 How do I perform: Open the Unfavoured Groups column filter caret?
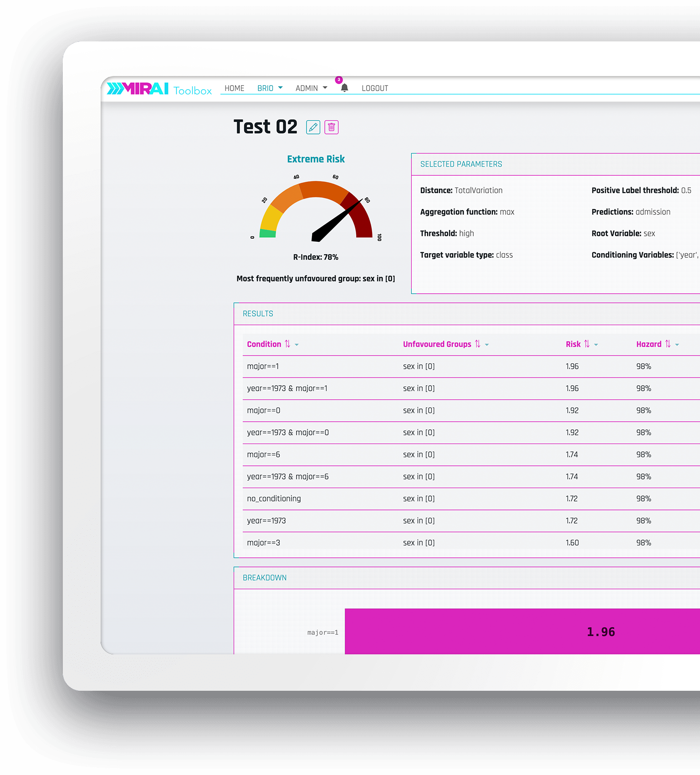point(487,345)
